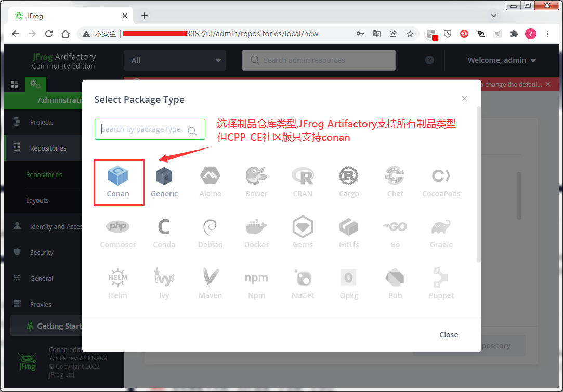Click the package type search field
Screen dimensions: 563x392
pyautogui.click(x=150, y=129)
